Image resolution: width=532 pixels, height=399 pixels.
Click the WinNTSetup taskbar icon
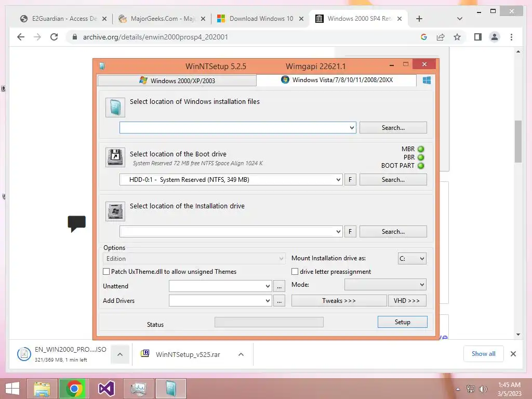click(170, 389)
